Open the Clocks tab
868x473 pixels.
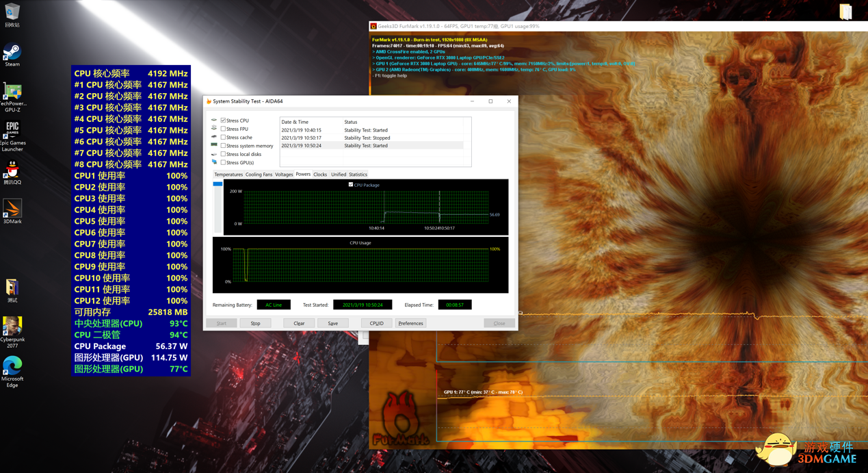(x=320, y=175)
